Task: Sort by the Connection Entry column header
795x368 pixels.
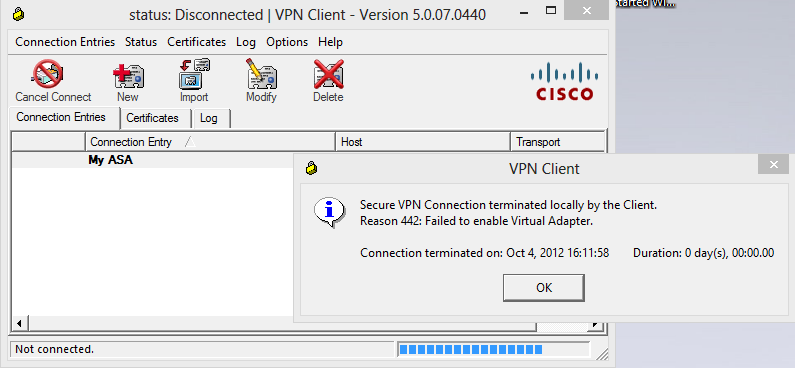Action: (210, 142)
